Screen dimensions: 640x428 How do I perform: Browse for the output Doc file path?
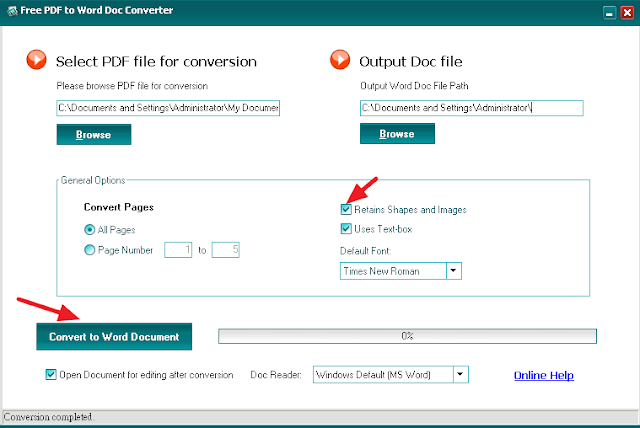[397, 134]
